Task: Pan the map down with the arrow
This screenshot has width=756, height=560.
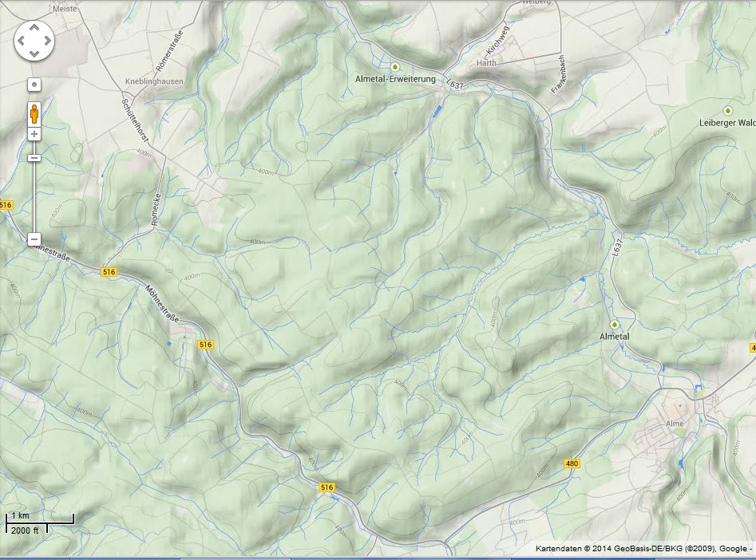Action: click(34, 53)
